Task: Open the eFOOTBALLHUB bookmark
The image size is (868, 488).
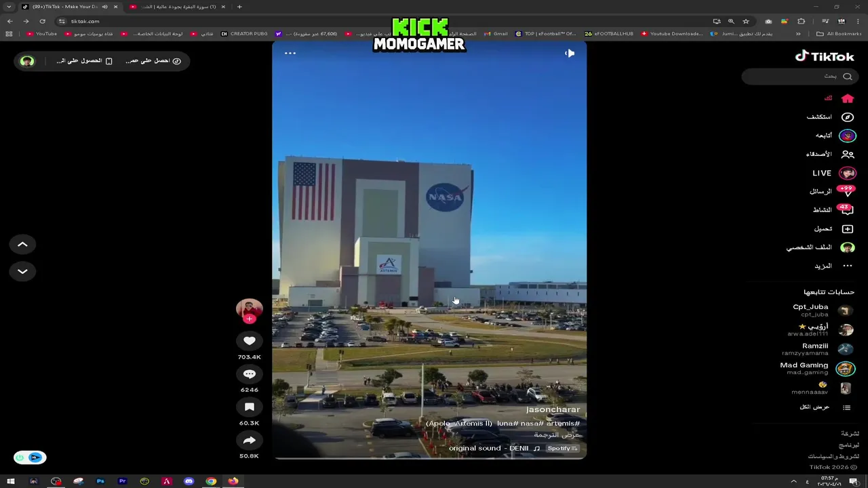Action: pyautogui.click(x=609, y=34)
